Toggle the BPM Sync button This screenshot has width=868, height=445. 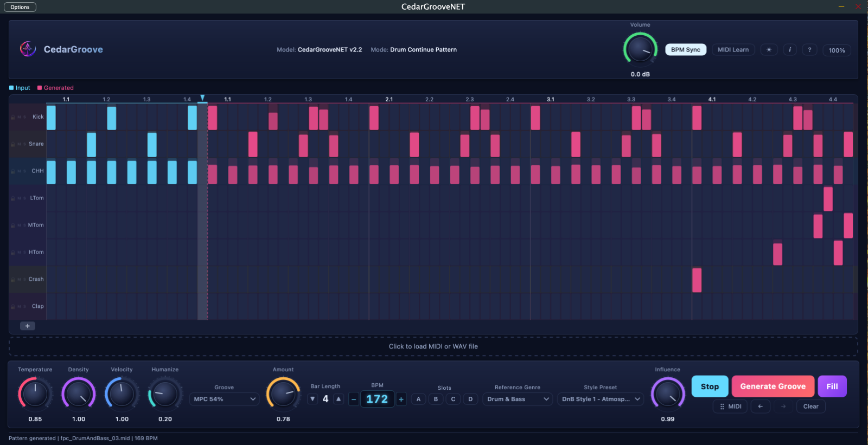point(686,50)
